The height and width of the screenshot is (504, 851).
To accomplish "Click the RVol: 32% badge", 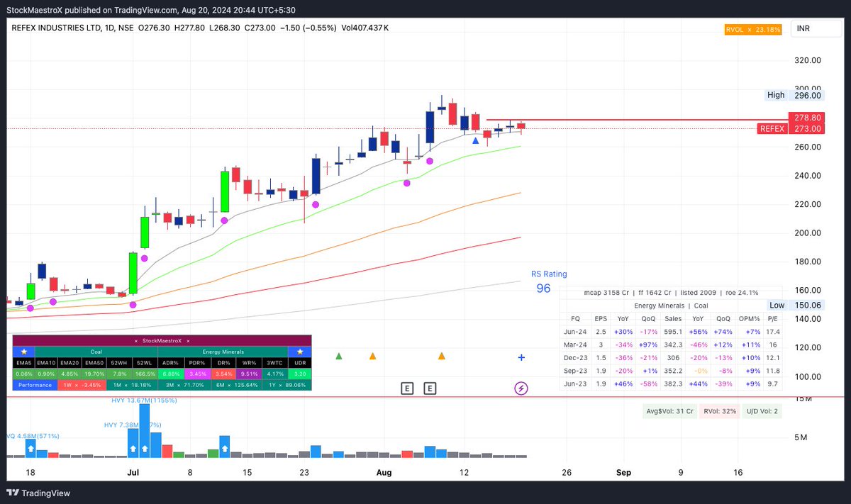I will 719,411.
